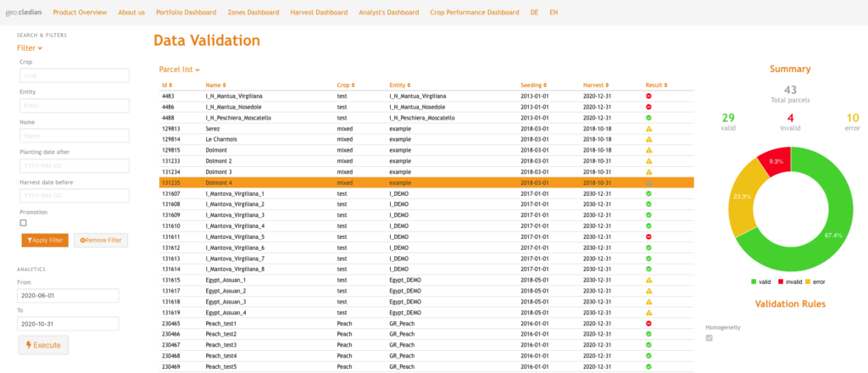Click green valid icon for I_Mantova_Virgiliana_4
Viewport: 868px width, 373px height.
[x=648, y=225]
